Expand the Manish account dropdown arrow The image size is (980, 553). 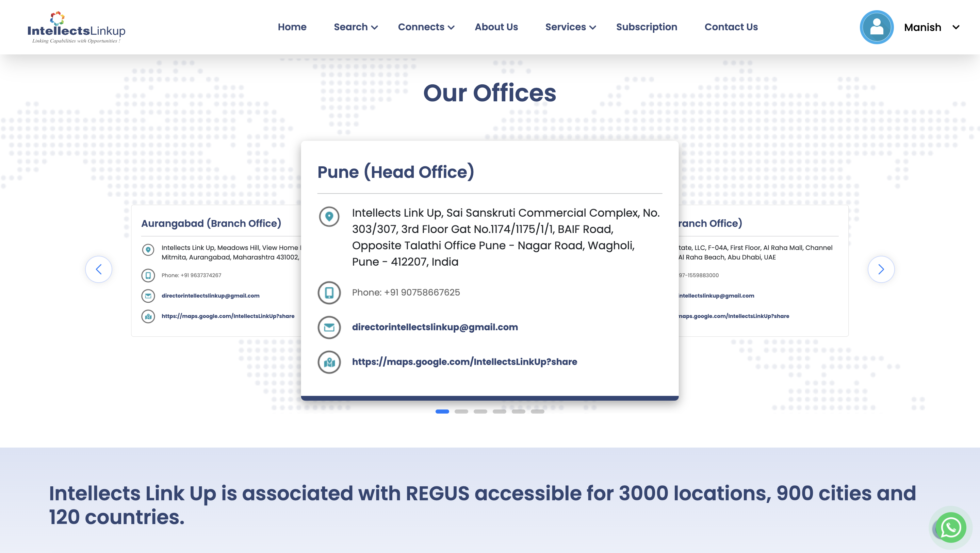tap(955, 27)
